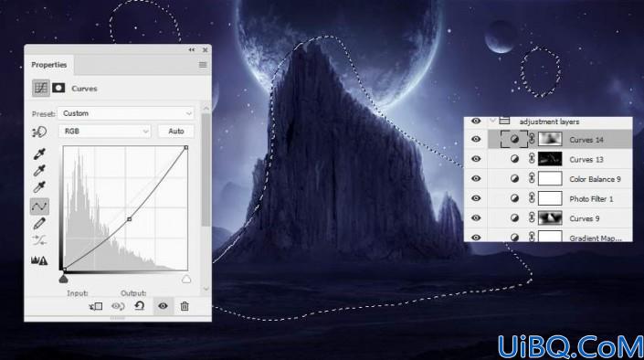Image resolution: width=644 pixels, height=360 pixels.
Task: Click the scrollbar down arrow in Properties
Action: tap(206, 289)
